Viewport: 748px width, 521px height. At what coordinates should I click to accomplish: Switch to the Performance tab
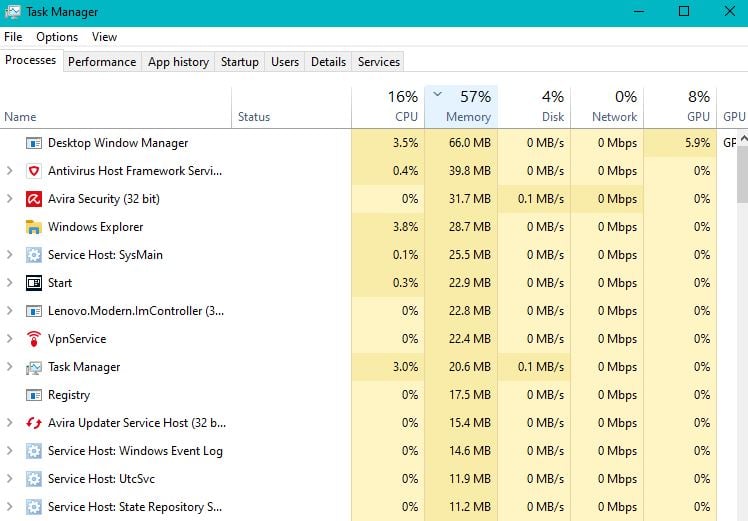[102, 62]
